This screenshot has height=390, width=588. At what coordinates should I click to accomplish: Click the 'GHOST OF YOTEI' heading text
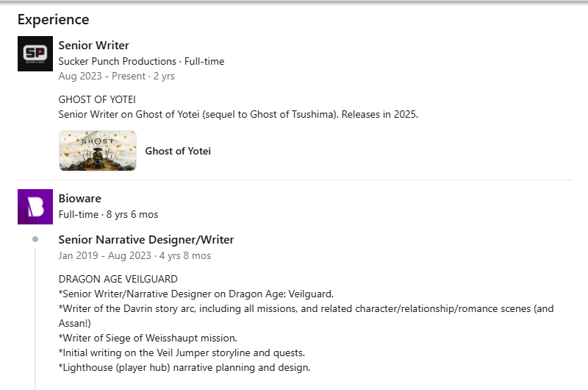pyautogui.click(x=97, y=99)
